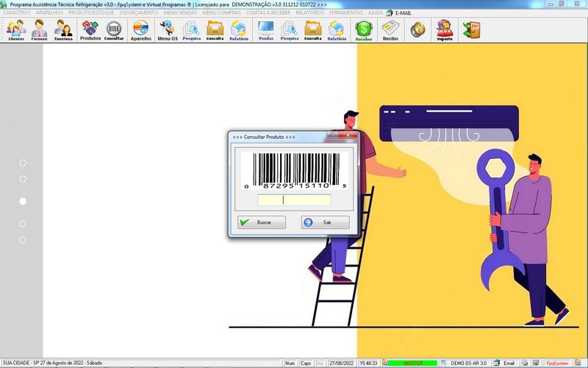
Task: Click the help question mark in Consultar Produto dialog
Action: [x=332, y=135]
